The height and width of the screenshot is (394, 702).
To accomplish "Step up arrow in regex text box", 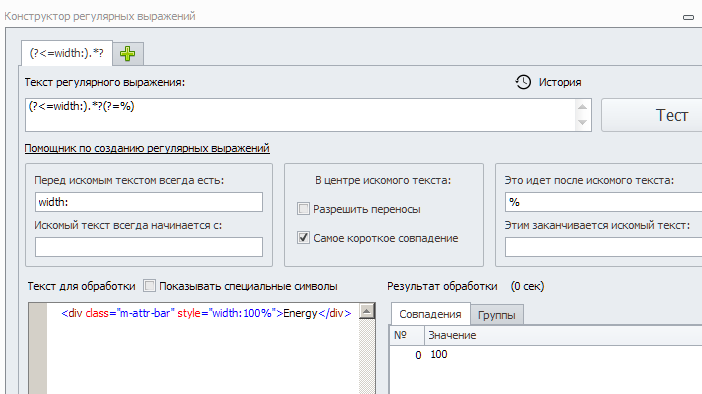I will coord(582,107).
